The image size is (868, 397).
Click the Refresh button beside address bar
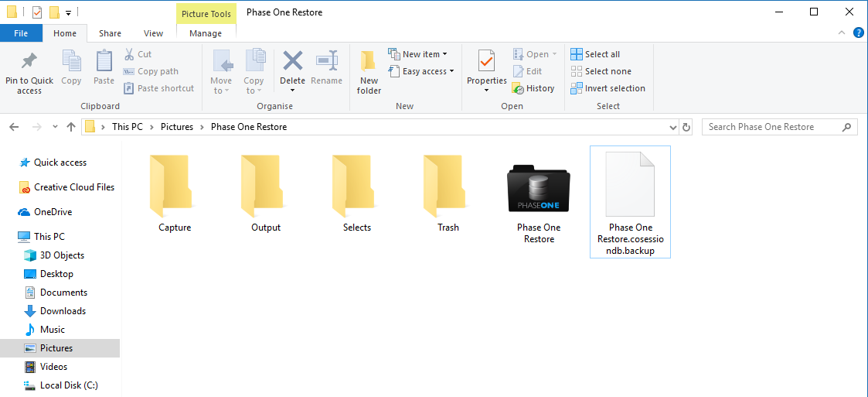pyautogui.click(x=686, y=127)
